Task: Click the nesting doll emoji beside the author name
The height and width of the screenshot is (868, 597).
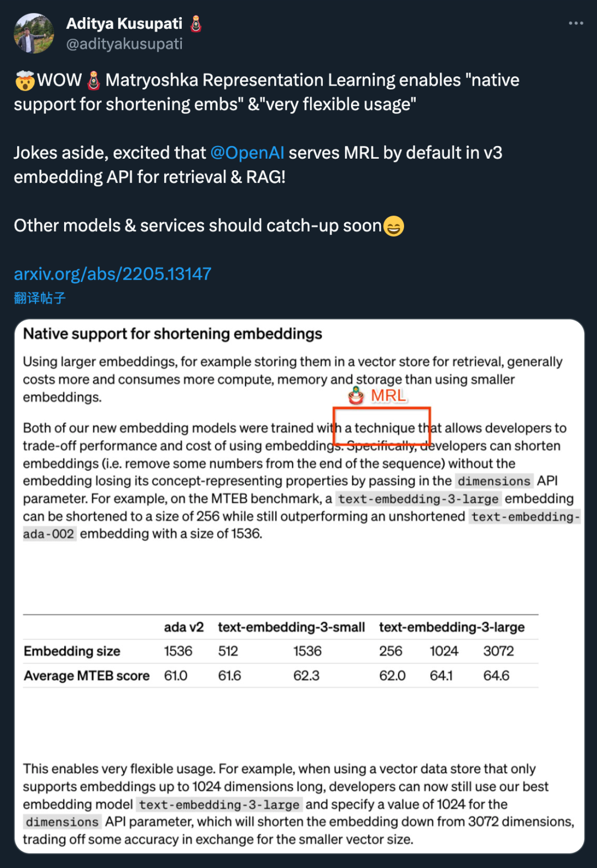Action: click(196, 24)
